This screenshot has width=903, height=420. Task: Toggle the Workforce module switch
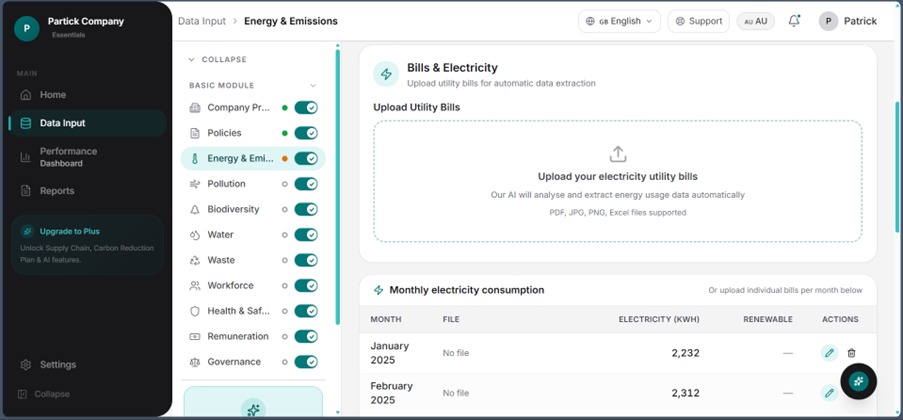pyautogui.click(x=306, y=286)
